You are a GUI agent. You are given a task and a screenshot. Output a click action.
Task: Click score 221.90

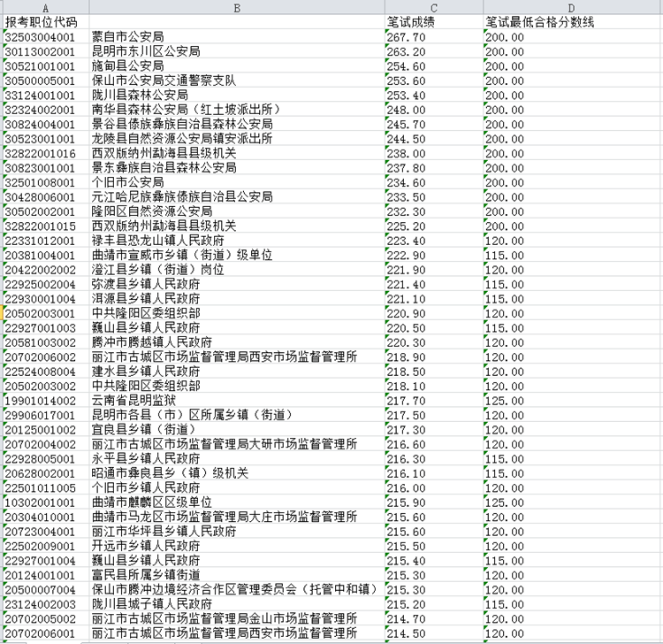point(434,270)
